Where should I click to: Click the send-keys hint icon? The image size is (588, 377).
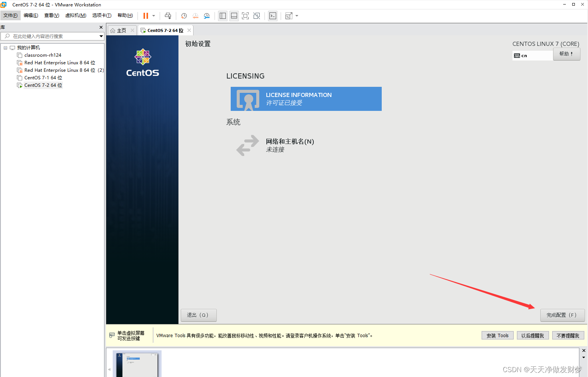point(112,335)
